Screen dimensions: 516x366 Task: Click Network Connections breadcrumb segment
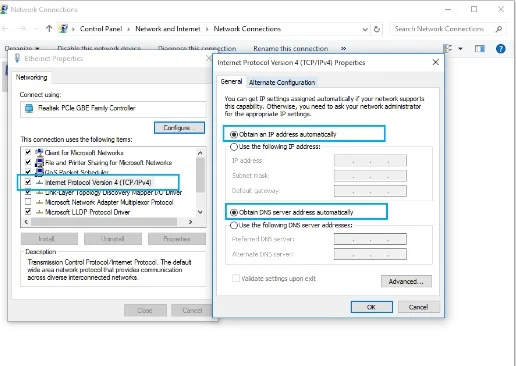click(x=247, y=29)
